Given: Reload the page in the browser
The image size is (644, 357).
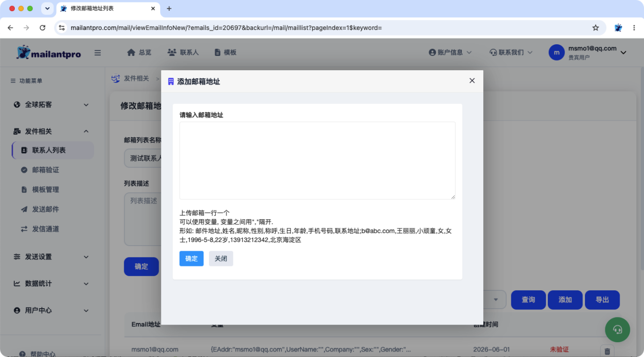Looking at the screenshot, I should coord(43,27).
